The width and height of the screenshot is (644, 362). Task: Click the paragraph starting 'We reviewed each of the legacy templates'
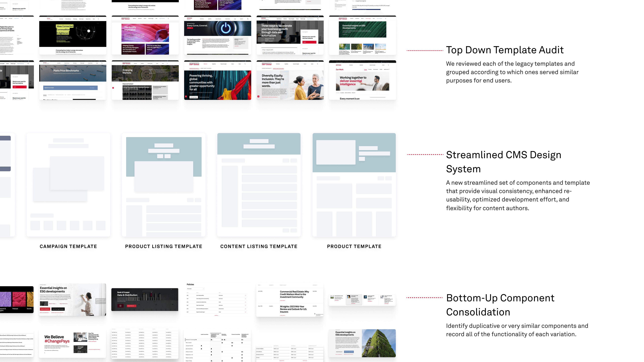coord(513,72)
